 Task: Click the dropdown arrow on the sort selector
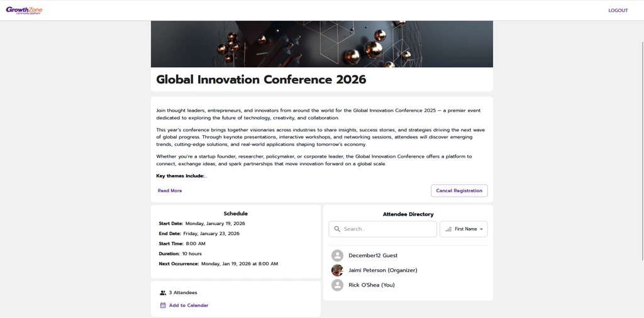482,229
